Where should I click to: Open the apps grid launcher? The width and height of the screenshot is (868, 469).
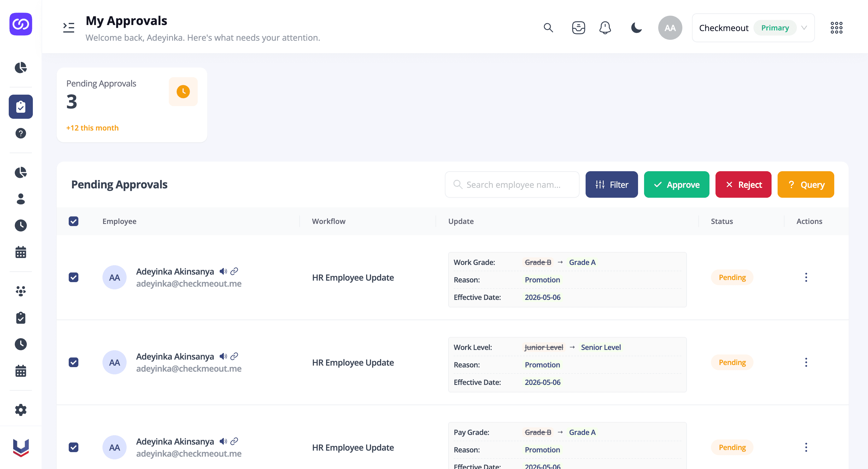(836, 28)
